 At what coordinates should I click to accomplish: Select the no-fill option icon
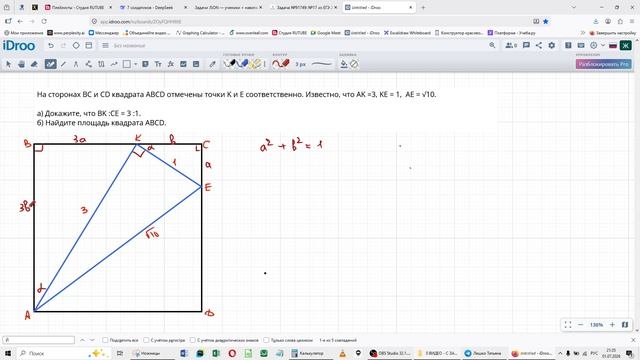pyautogui.click(x=354, y=64)
